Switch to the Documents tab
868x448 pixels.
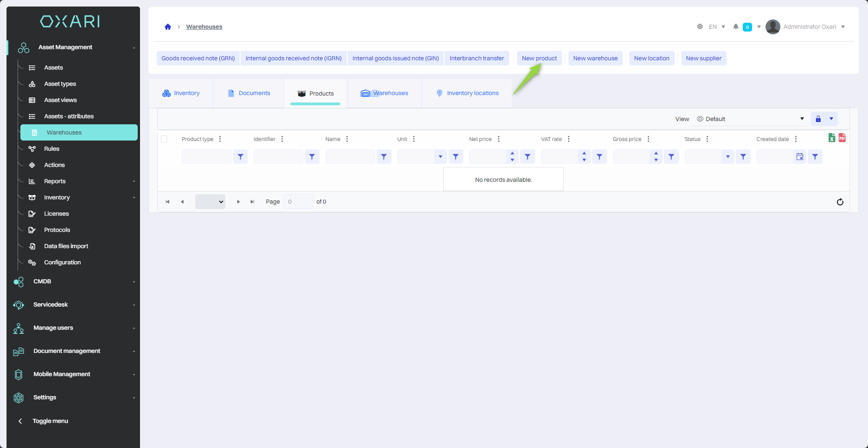point(249,93)
